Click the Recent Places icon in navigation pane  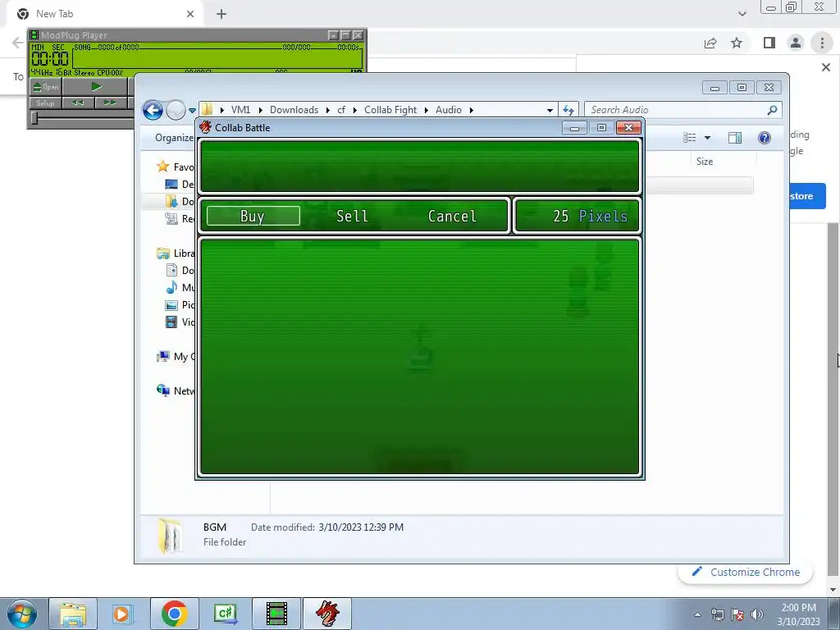tap(171, 218)
